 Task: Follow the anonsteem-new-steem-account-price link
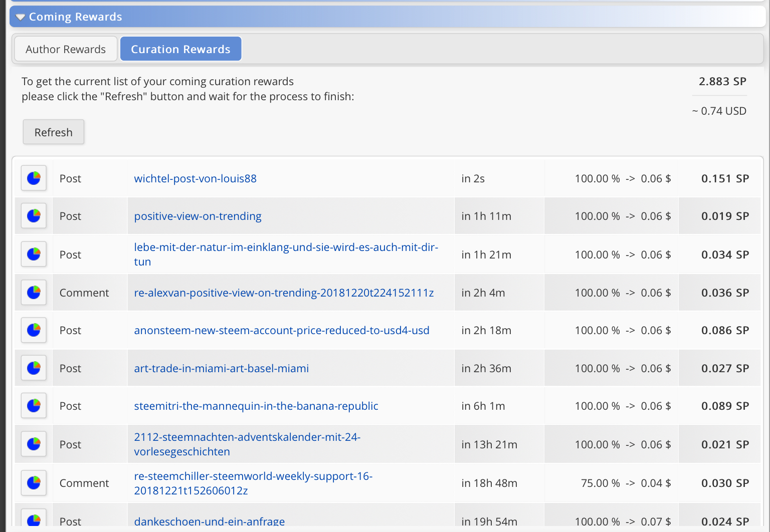point(282,330)
